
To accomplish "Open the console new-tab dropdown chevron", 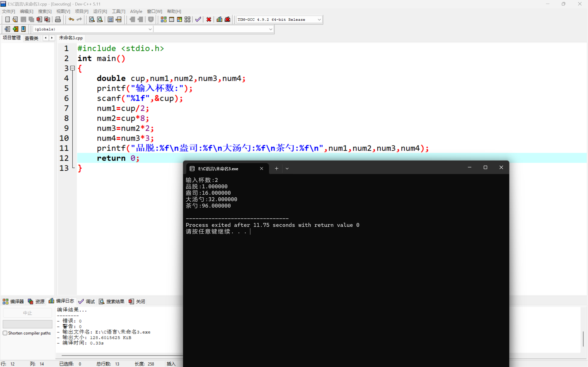I will tap(287, 168).
